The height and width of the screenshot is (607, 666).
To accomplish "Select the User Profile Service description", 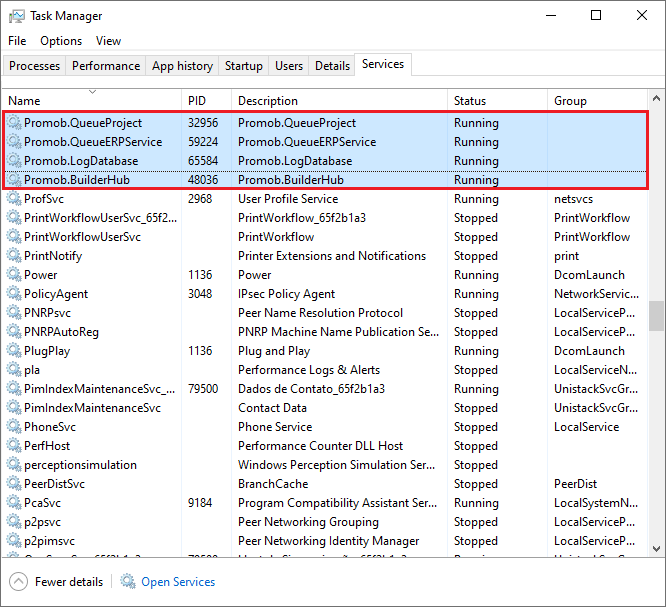I will pyautogui.click(x=288, y=198).
